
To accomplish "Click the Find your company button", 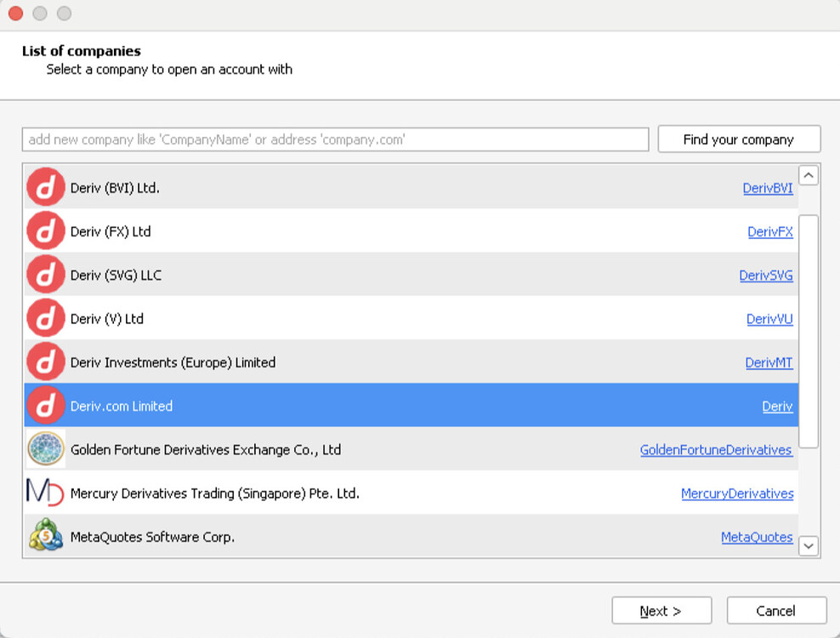I will pyautogui.click(x=739, y=139).
